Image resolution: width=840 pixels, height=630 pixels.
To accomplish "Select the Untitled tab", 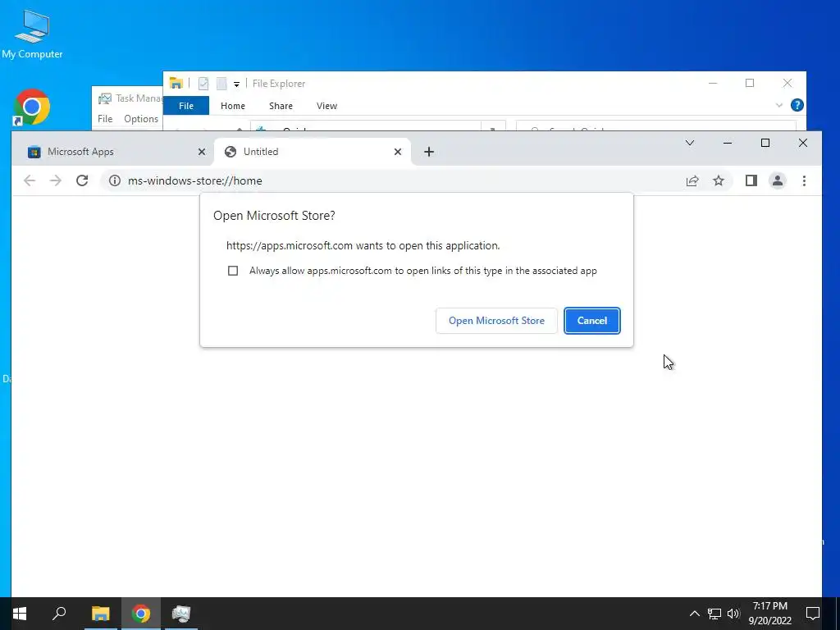I will pos(313,152).
